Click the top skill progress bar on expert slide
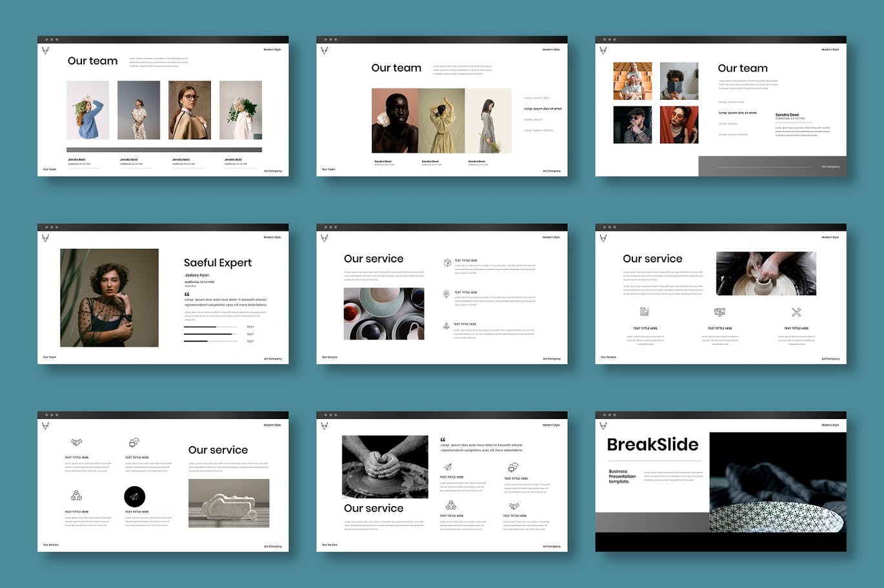The height and width of the screenshot is (588, 884). click(x=210, y=327)
